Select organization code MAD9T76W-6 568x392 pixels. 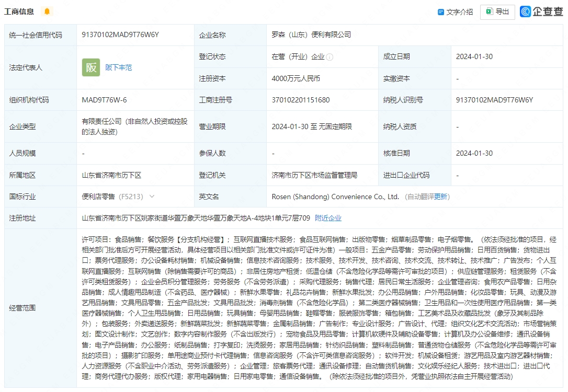click(x=104, y=100)
